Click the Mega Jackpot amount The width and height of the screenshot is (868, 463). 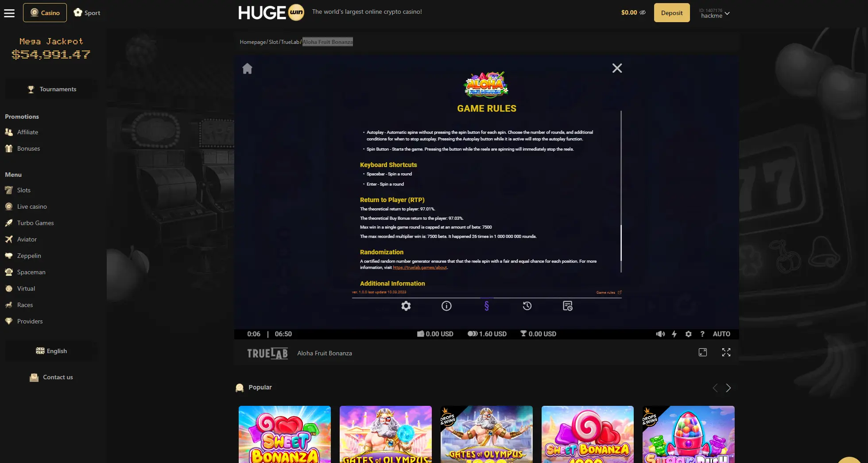point(51,54)
